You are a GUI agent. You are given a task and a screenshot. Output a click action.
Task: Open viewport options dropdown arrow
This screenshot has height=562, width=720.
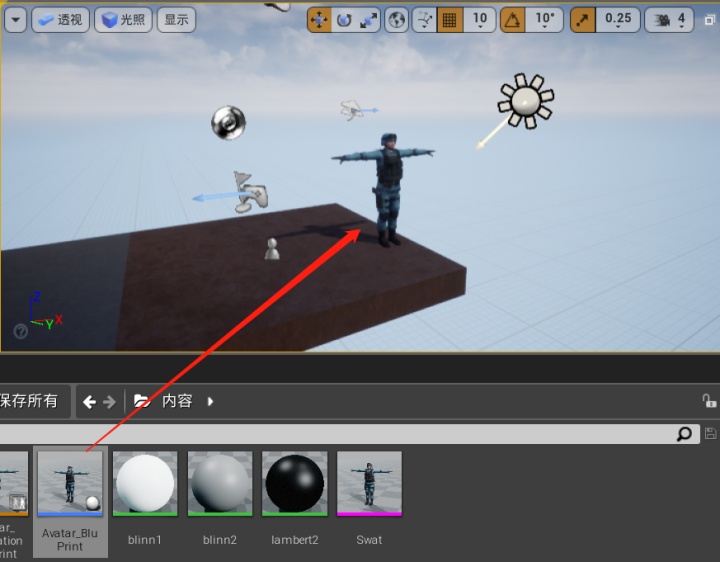pos(16,20)
